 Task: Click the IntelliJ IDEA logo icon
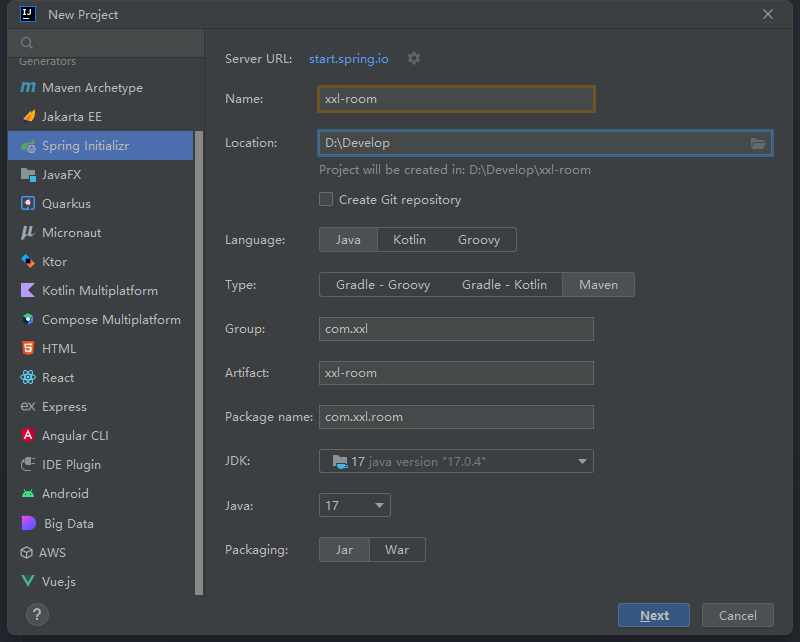coord(28,14)
